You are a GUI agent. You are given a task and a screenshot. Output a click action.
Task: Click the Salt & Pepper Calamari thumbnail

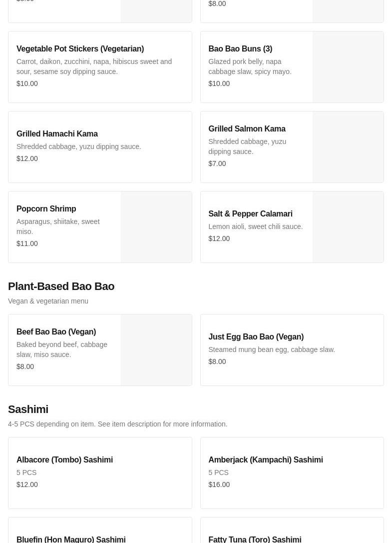coord(348,227)
